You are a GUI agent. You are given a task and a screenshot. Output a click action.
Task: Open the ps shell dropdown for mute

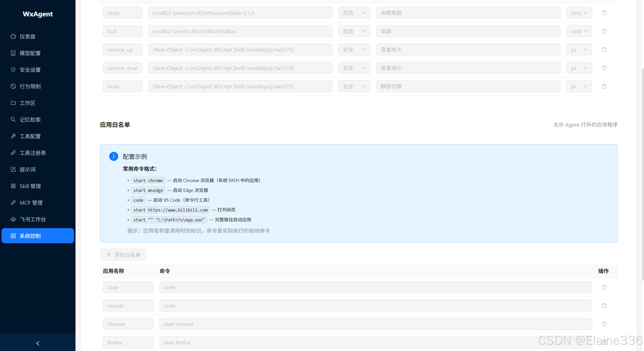tap(579, 86)
